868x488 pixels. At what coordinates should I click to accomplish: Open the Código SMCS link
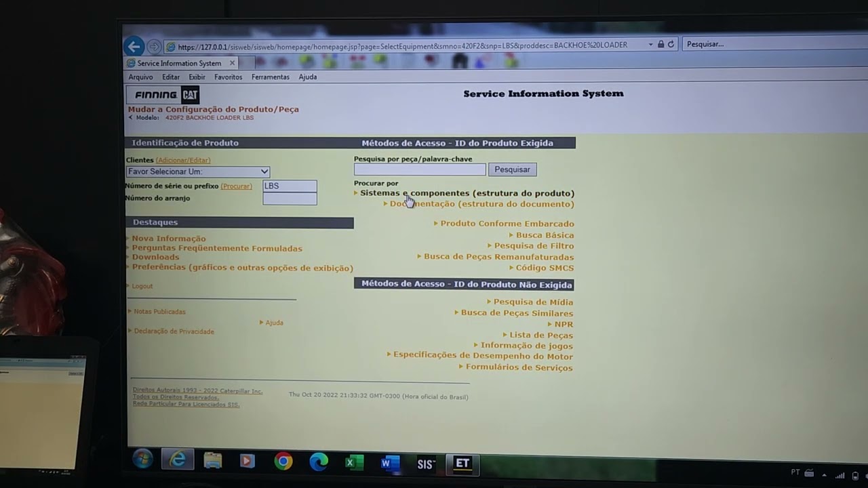pos(545,268)
